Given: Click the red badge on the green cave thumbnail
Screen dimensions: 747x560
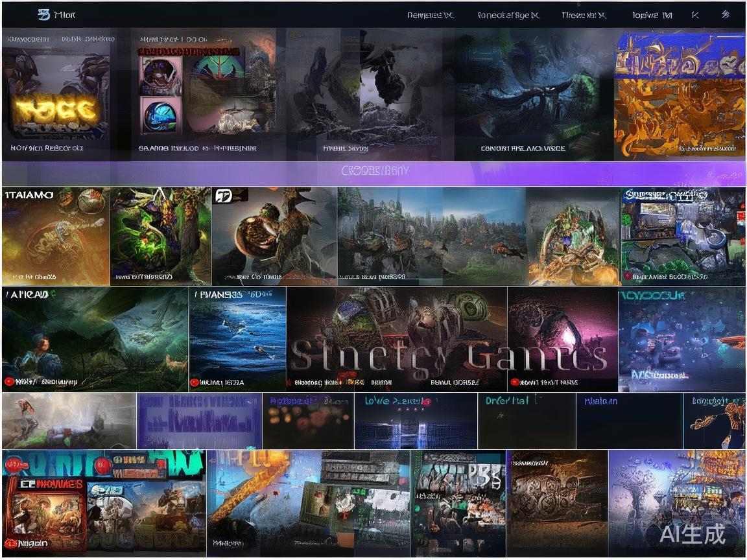Looking at the screenshot, I should [9, 382].
